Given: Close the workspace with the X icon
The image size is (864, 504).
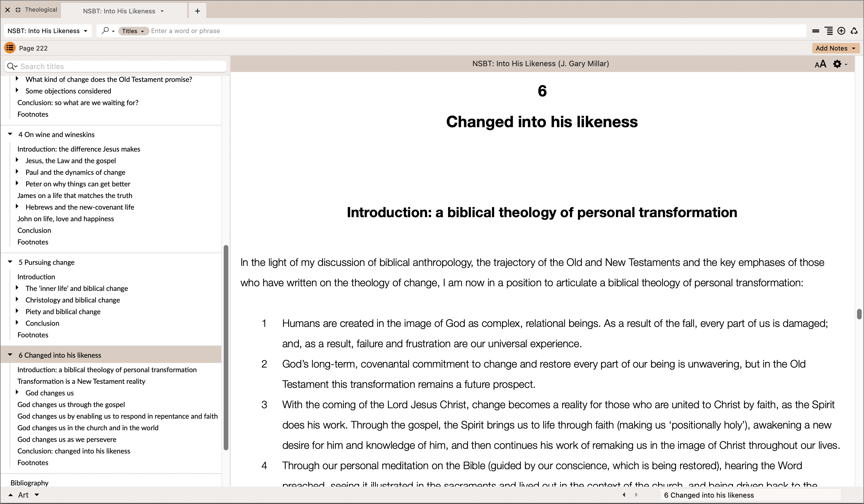Looking at the screenshot, I should pos(8,10).
